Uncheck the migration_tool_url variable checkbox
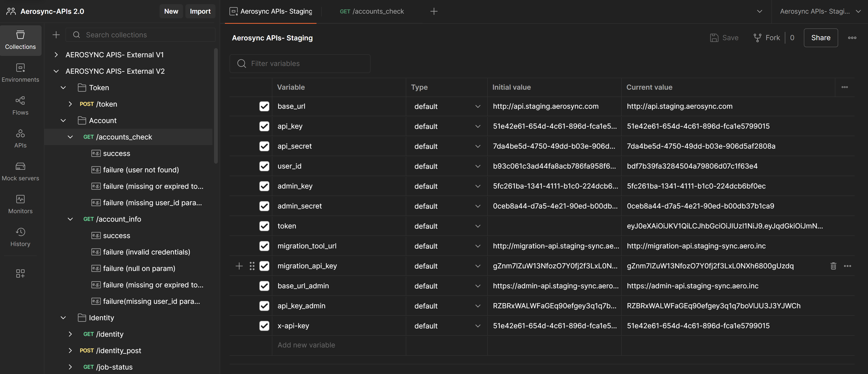Viewport: 868px width, 374px height. pos(264,246)
